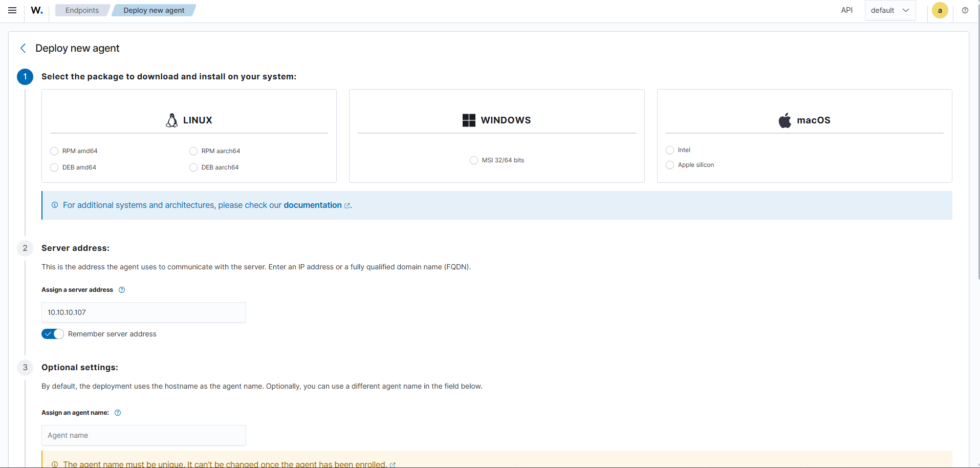The image size is (980, 468).
Task: Click the macOS Apple logo icon
Action: (785, 120)
